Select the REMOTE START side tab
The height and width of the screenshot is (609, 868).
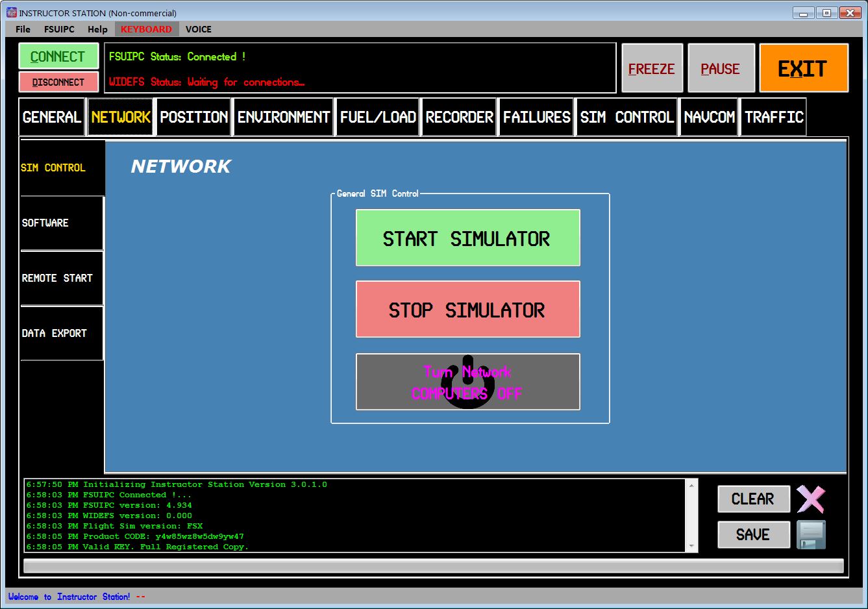click(x=62, y=278)
